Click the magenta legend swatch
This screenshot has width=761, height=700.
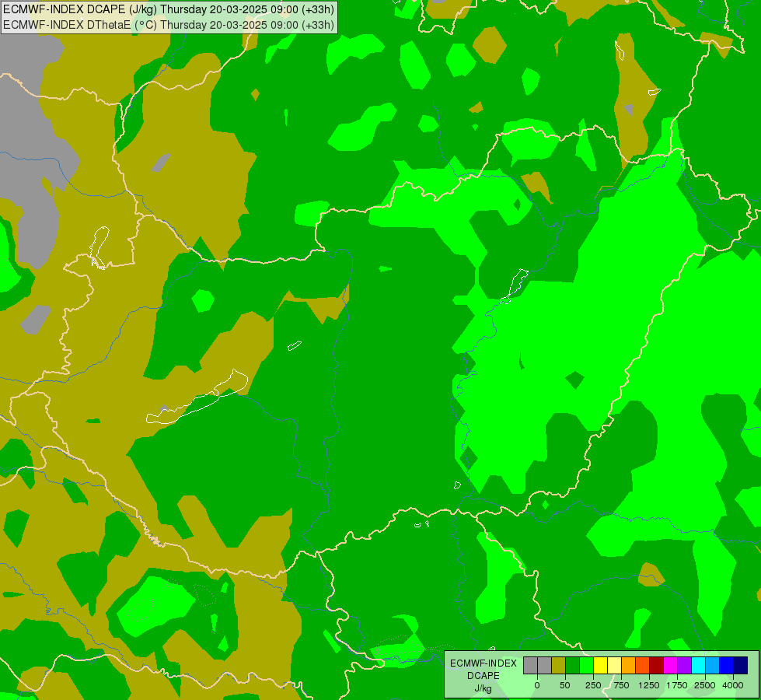(671, 666)
